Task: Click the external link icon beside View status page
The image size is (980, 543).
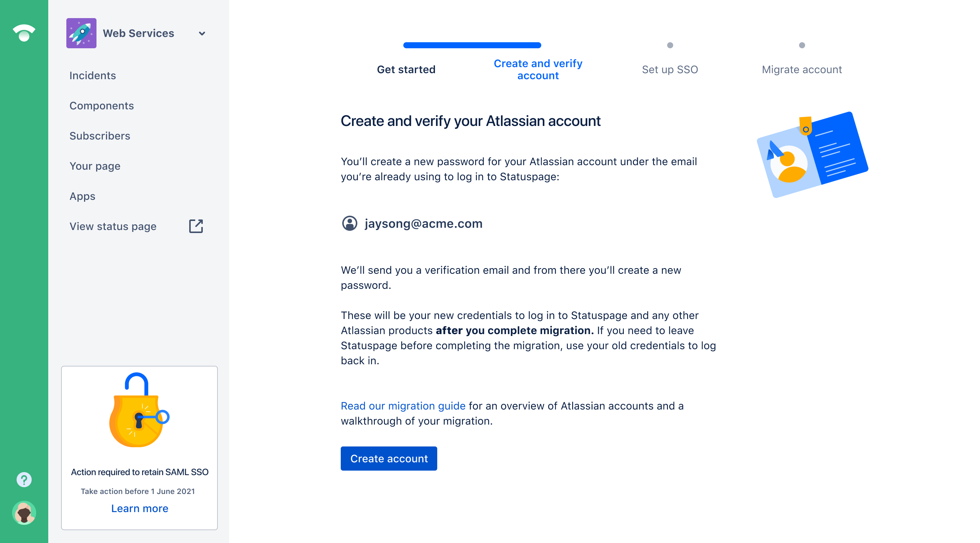Action: pyautogui.click(x=196, y=226)
